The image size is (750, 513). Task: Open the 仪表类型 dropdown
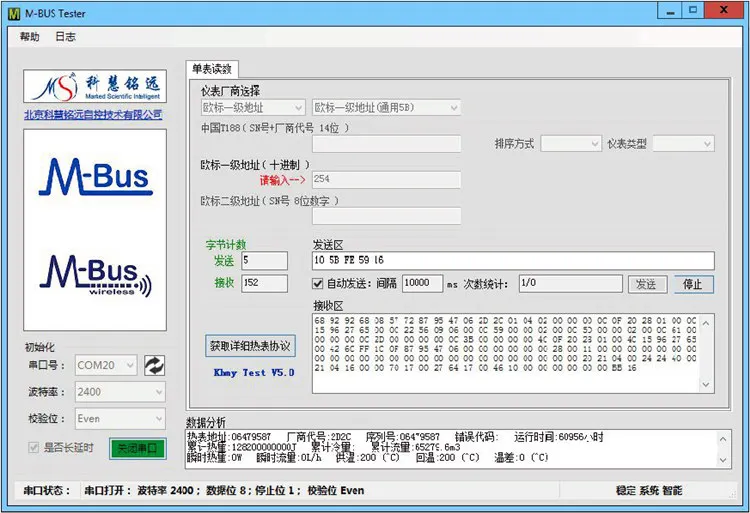[x=684, y=143]
